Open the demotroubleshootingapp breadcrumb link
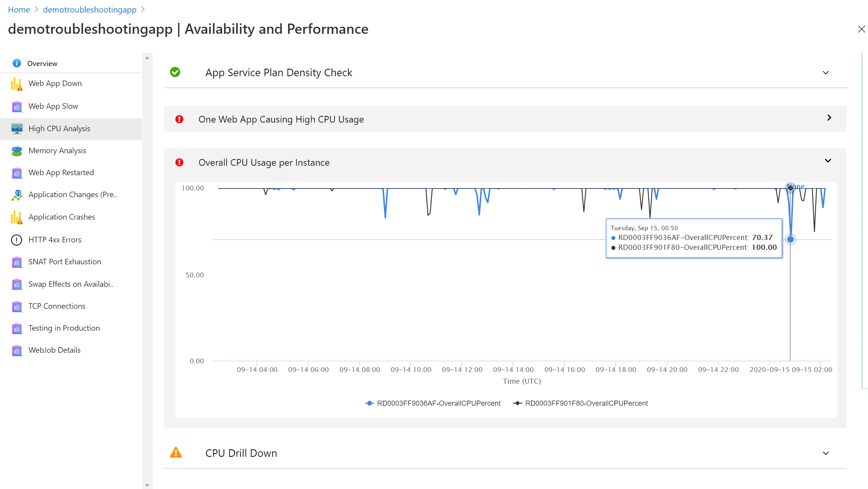 tap(89, 9)
